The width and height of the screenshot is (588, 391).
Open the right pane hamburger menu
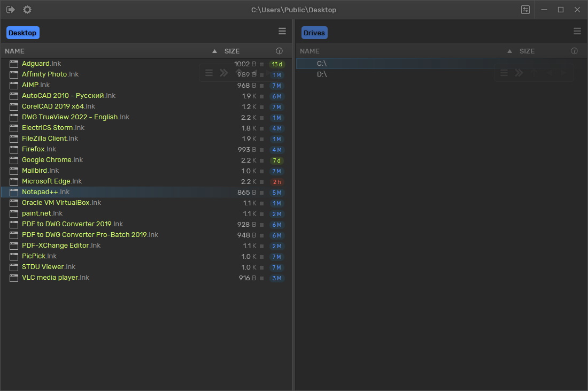(577, 32)
